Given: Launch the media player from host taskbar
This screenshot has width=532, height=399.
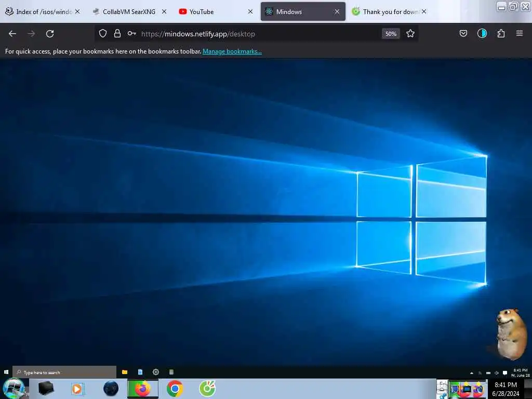Looking at the screenshot, I should point(77,389).
